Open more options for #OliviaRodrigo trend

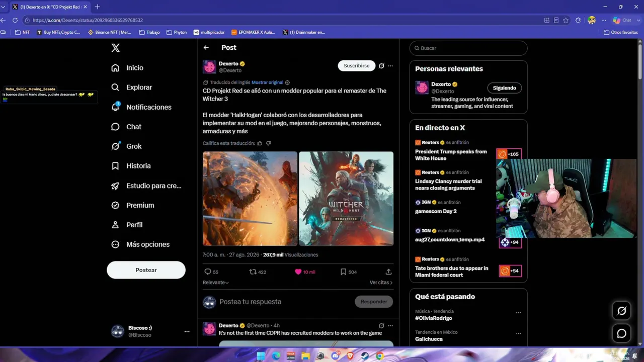(x=518, y=312)
